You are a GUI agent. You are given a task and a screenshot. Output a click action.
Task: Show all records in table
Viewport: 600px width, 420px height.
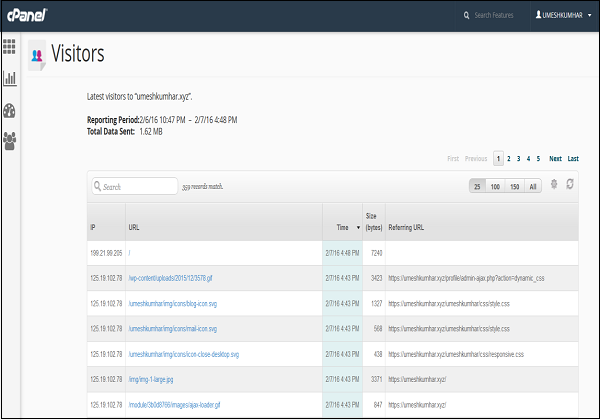pos(533,186)
